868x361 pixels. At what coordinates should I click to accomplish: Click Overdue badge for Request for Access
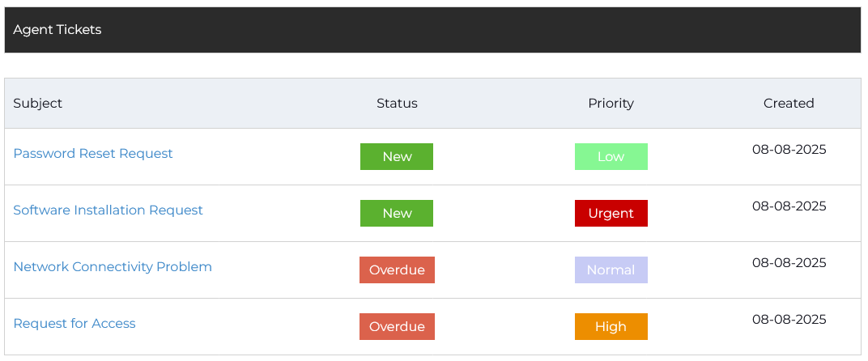tap(397, 327)
